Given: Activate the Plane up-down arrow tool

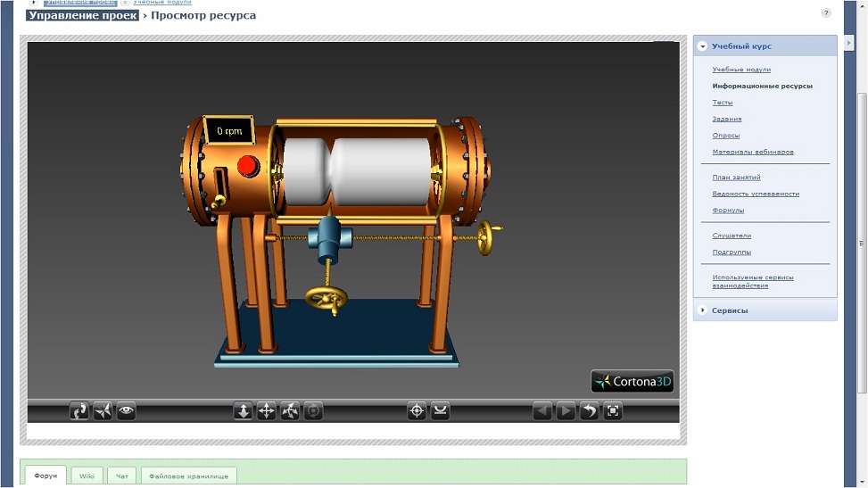Looking at the screenshot, I should pos(243,411).
